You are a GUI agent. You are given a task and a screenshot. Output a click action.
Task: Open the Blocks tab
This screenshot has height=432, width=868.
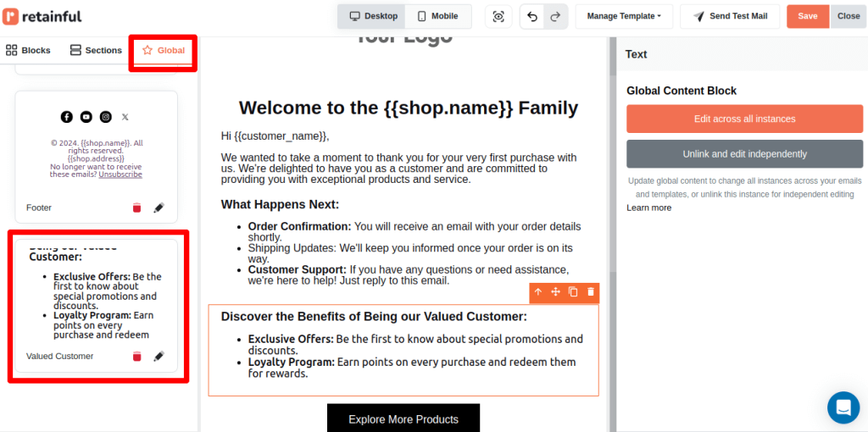point(28,50)
